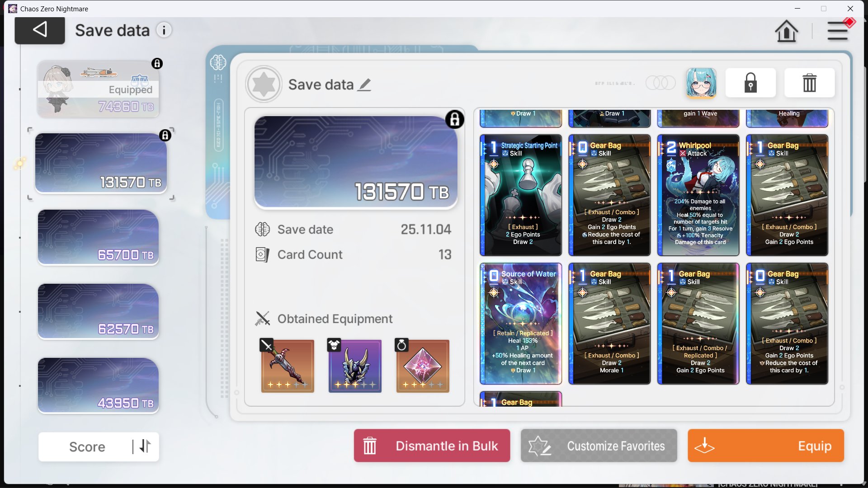Viewport: 868px width, 488px height.
Task: Toggle lock badge on 131570 TB banner
Action: coord(454,119)
